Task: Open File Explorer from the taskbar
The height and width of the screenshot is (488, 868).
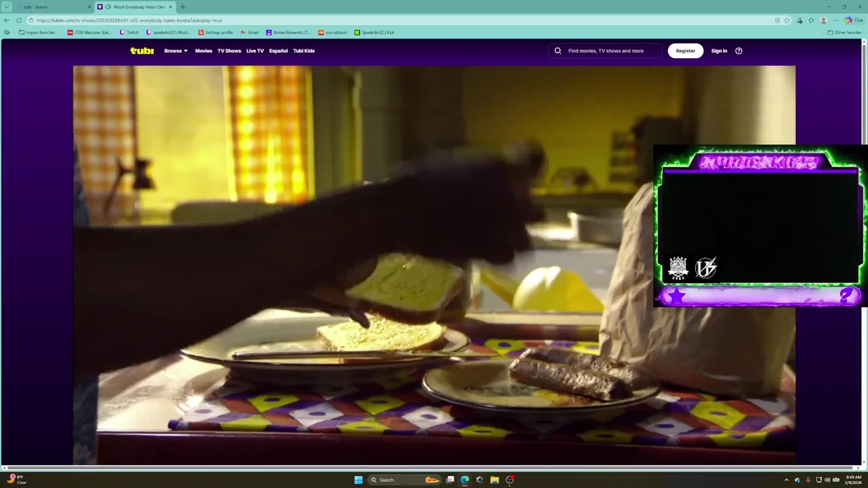Action: (494, 480)
